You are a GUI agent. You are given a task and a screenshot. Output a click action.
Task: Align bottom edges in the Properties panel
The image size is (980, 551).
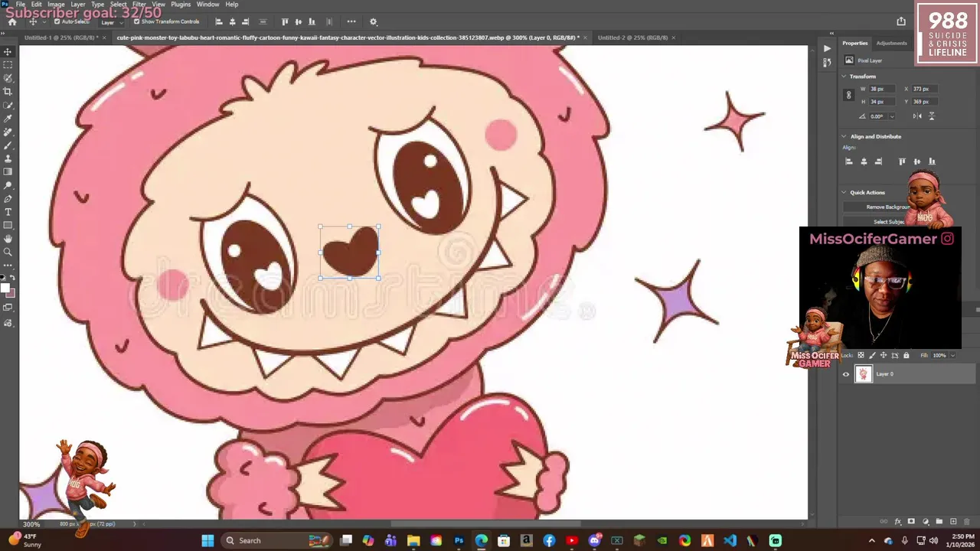[932, 161]
